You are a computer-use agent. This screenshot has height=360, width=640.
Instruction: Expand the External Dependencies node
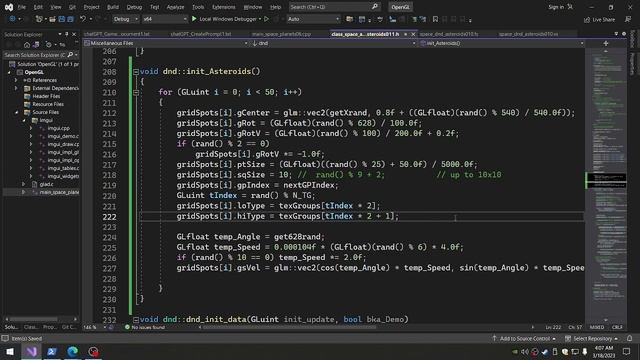(17, 88)
